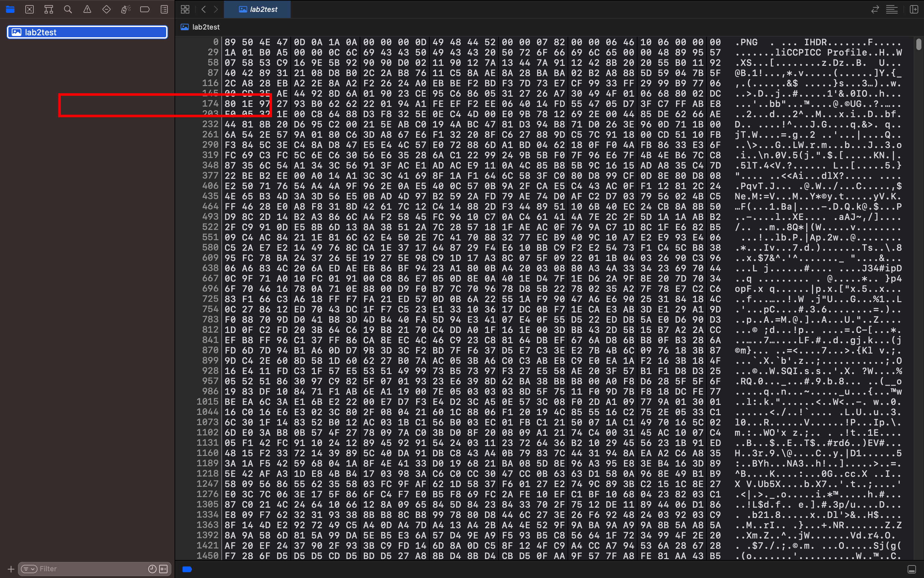Open the Report navigator icon
924x578 pixels.
point(164,9)
